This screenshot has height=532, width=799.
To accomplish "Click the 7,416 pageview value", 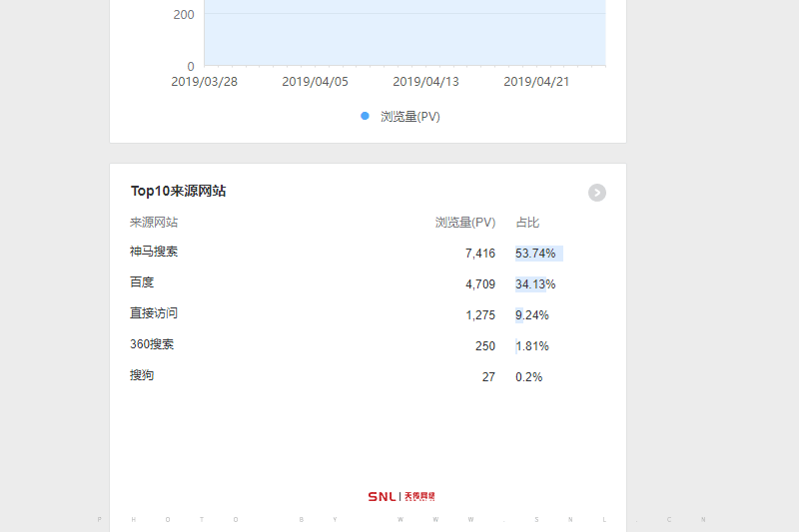I will 479,254.
